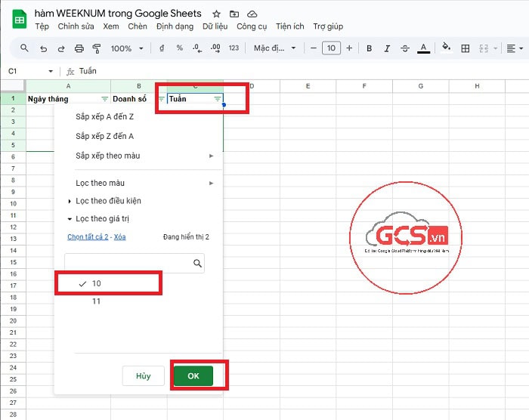Select the paint format tool
This screenshot has width=529, height=420.
click(x=97, y=48)
